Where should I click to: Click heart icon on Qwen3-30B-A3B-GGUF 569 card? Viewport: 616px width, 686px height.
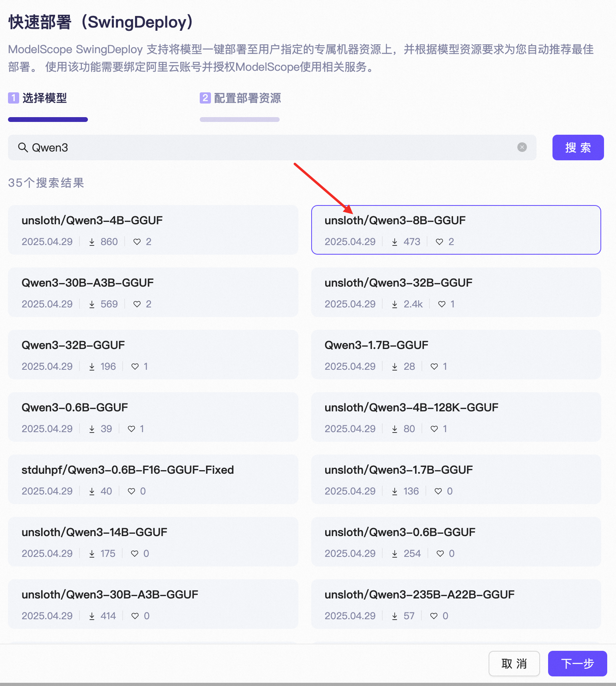coord(137,304)
